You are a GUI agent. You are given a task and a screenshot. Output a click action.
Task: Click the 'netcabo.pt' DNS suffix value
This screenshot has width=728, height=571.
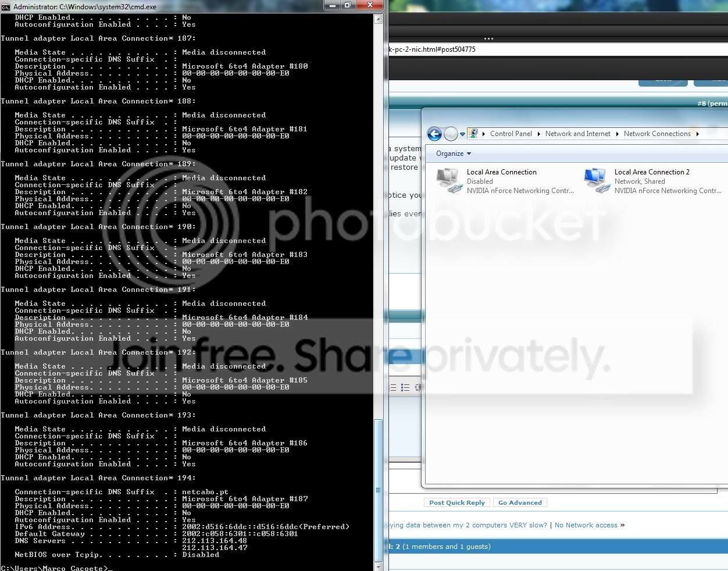[x=205, y=492]
